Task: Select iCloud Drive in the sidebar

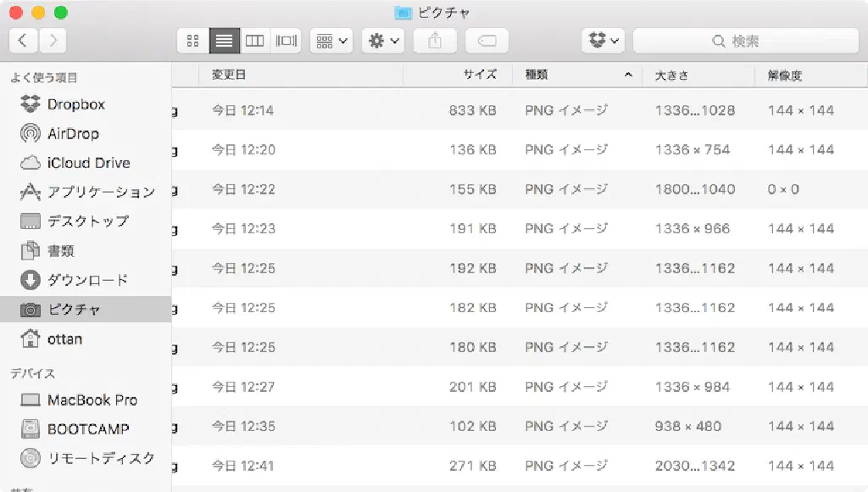Action: pos(88,163)
